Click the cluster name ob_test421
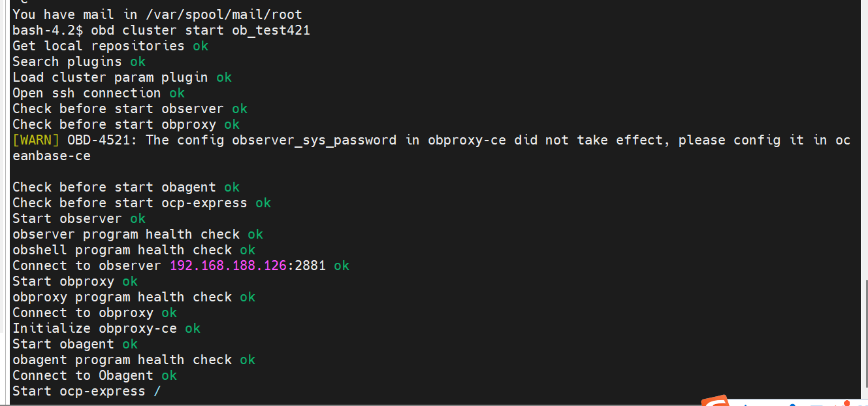 (271, 30)
